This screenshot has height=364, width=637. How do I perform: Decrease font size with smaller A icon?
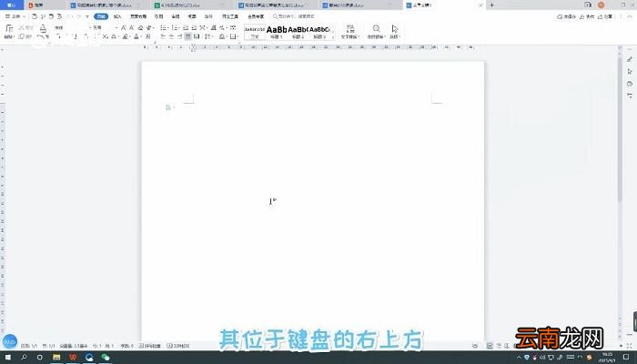132,27
